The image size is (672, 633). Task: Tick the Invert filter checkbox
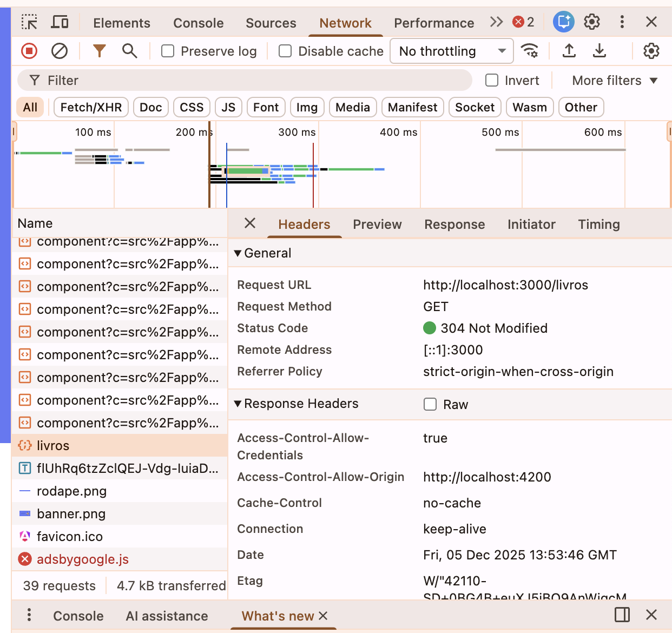(x=492, y=80)
